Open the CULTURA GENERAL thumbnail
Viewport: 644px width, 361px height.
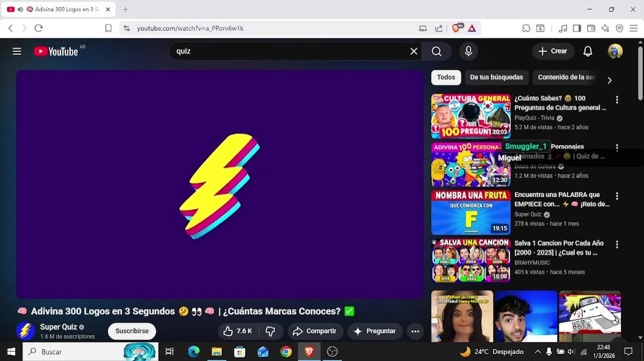pyautogui.click(x=471, y=116)
